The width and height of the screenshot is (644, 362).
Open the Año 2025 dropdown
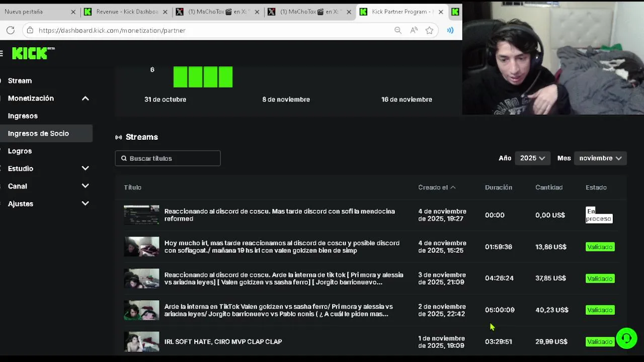point(532,158)
